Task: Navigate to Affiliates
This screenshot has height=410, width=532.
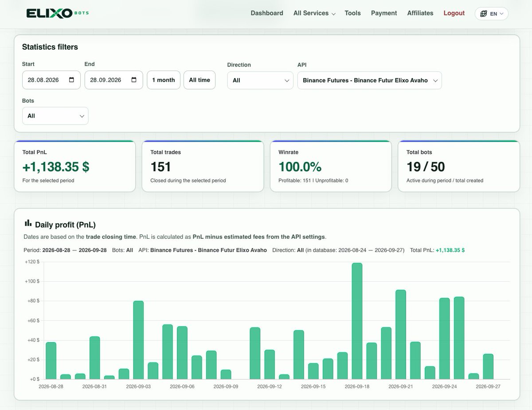Action: [420, 13]
